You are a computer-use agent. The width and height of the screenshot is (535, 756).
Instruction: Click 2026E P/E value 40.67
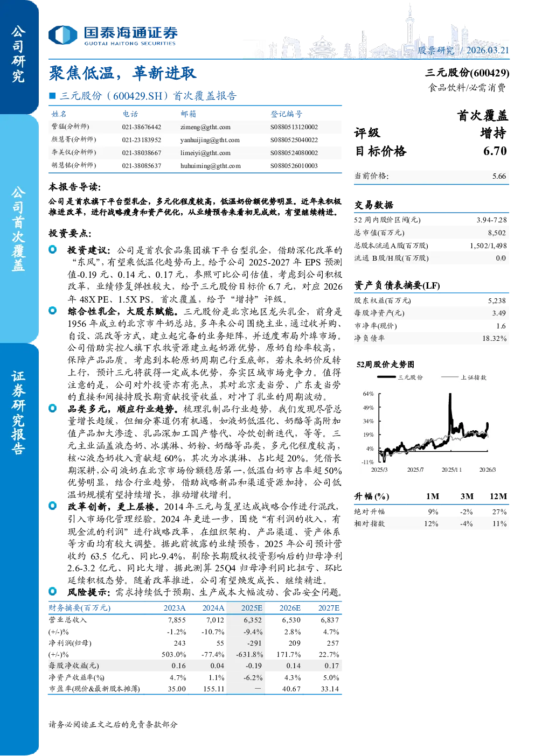coord(291,689)
